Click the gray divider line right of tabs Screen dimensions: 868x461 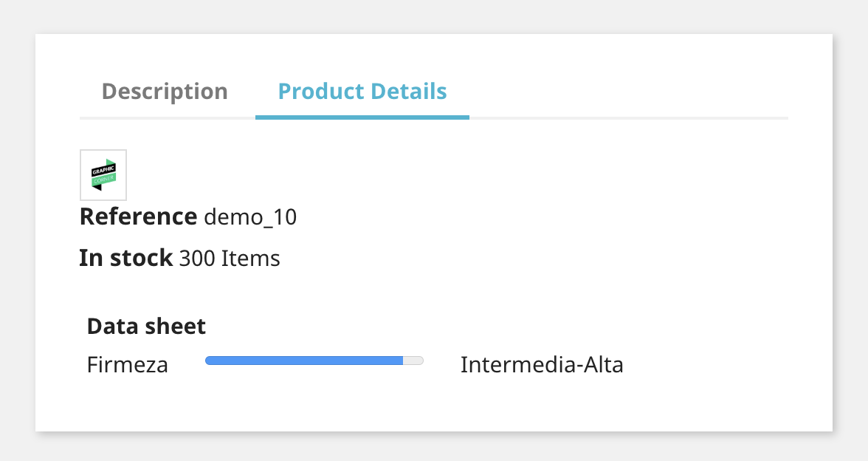627,117
